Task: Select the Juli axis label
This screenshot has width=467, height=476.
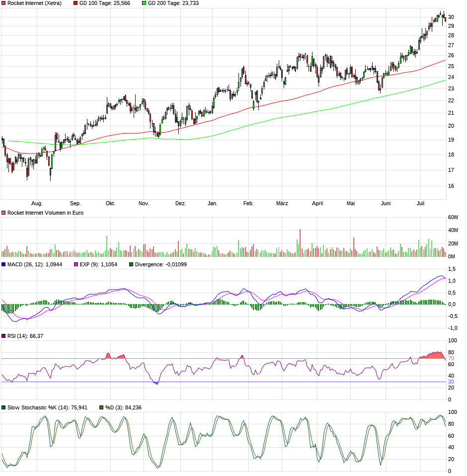Action: pos(421,203)
